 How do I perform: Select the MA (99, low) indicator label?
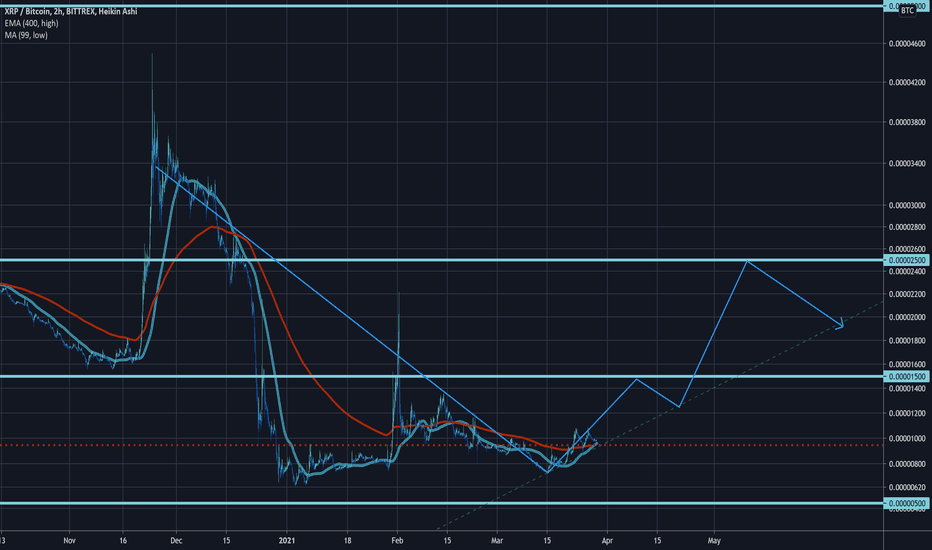tap(26, 35)
